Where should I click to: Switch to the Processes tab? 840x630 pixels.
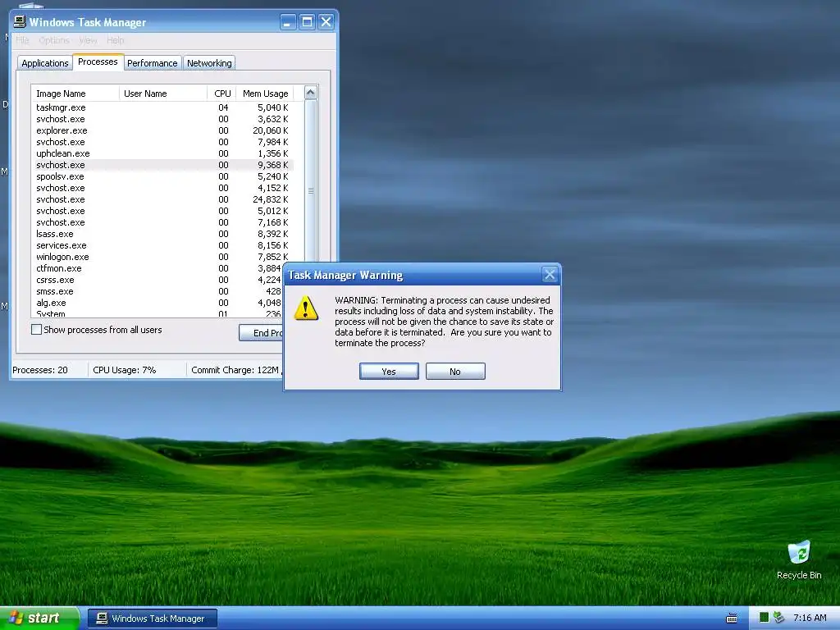(x=98, y=62)
